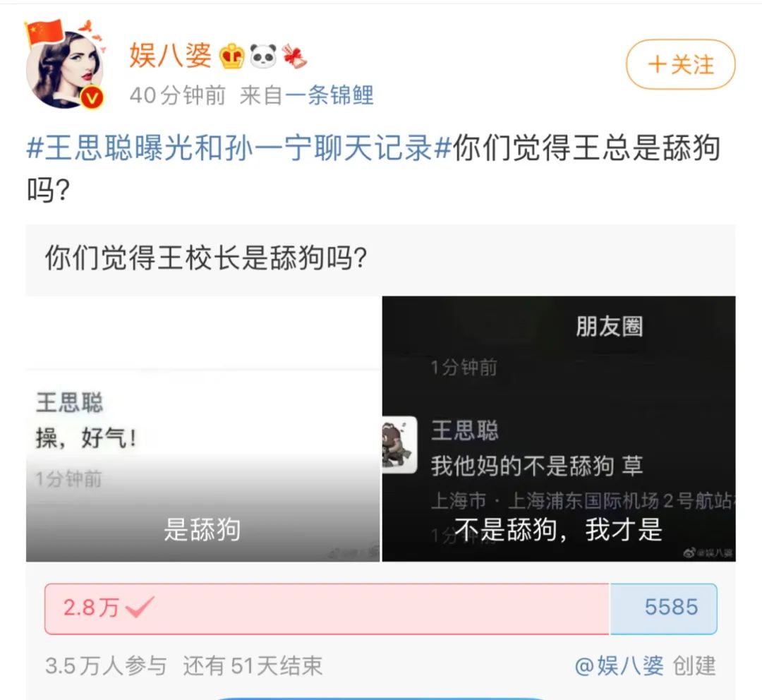Screen dimensions: 762x700
Task: Tap the orange V verification badge
Action: coord(92,98)
